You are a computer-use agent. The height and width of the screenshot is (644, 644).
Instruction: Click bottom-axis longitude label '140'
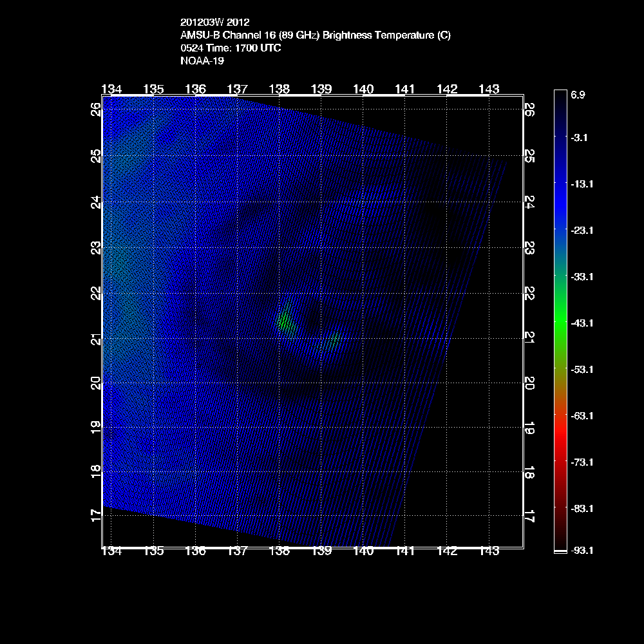363,551
